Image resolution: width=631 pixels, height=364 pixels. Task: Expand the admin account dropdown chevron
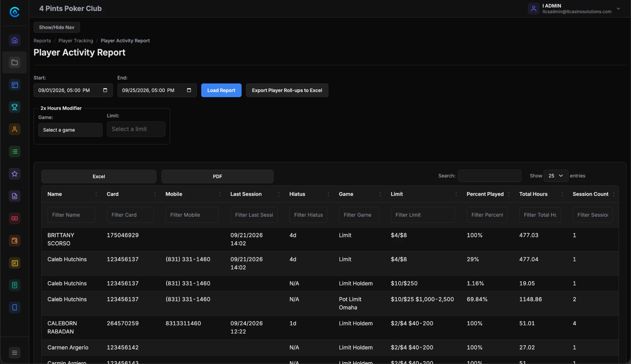618,9
